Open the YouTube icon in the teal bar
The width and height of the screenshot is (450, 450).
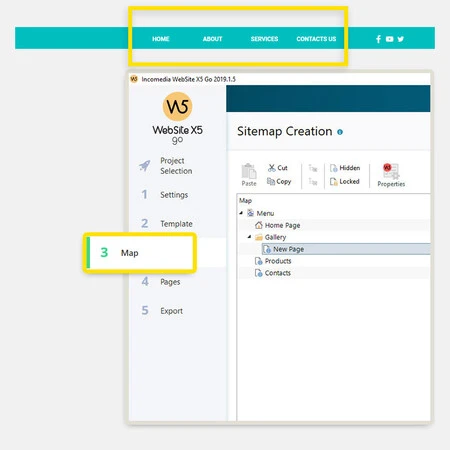[x=389, y=39]
